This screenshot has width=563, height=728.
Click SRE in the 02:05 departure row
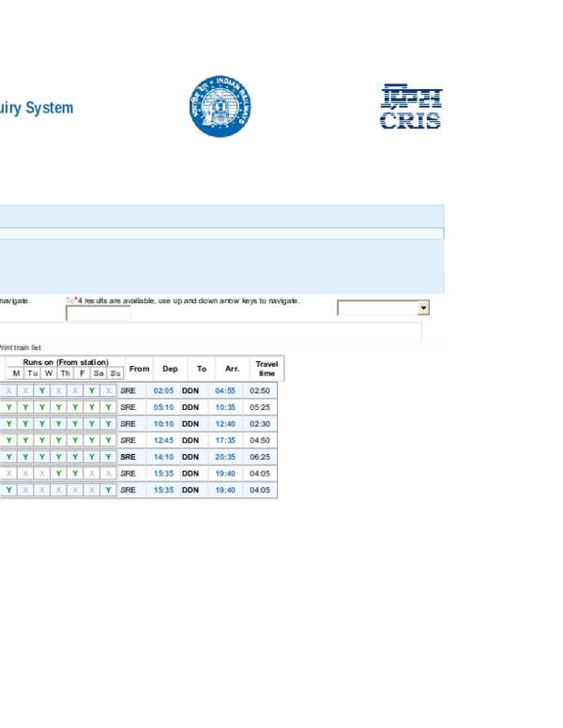click(129, 391)
